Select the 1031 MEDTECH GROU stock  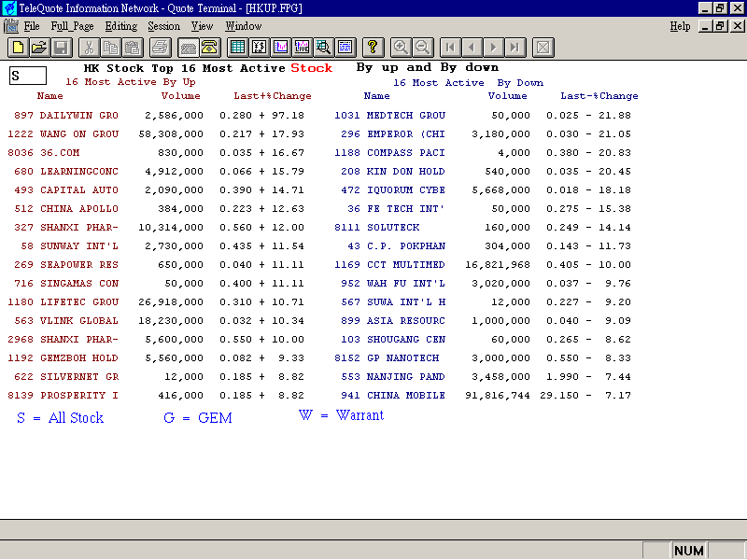483,115
